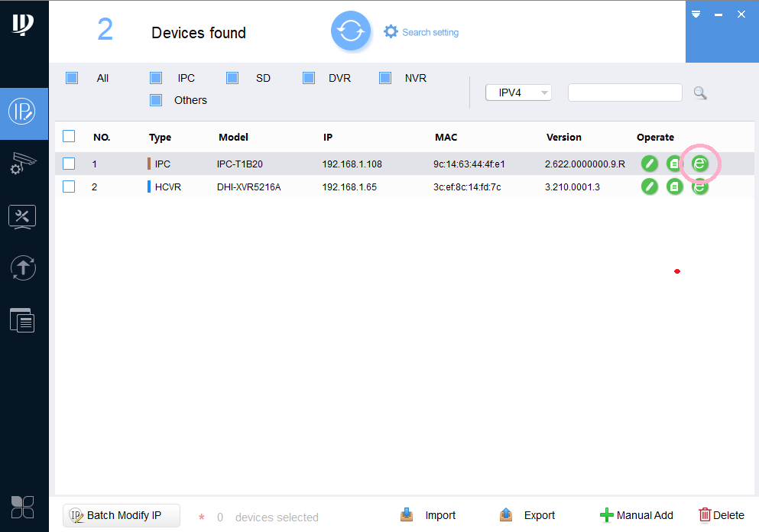
Task: Click version cell 3.210.0001.3
Action: pos(572,187)
